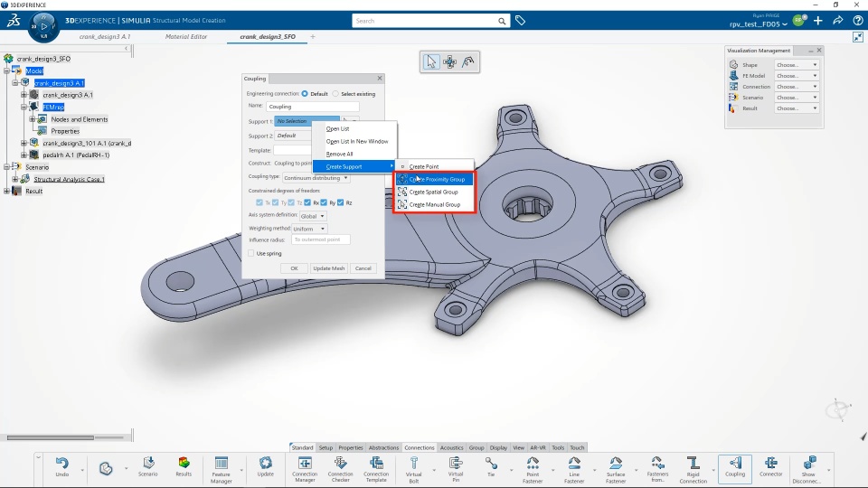Open the Weighting method dropdown
The height and width of the screenshot is (488, 868).
(x=309, y=229)
